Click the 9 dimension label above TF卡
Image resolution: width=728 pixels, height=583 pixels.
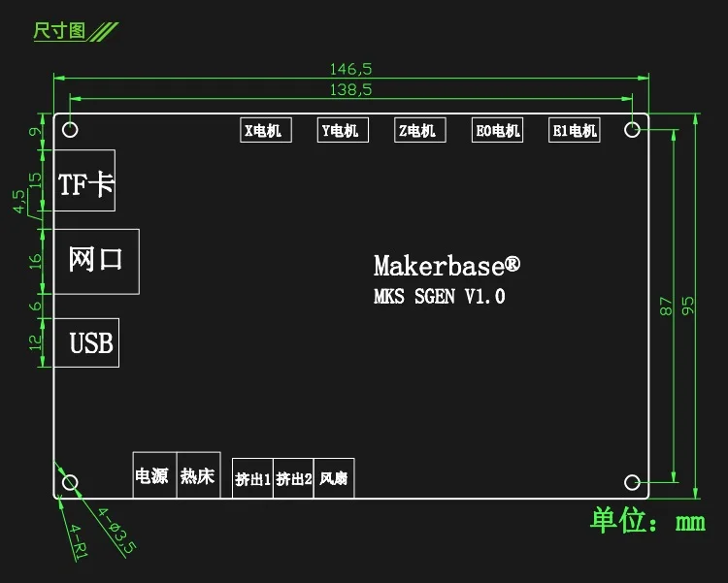(x=35, y=132)
